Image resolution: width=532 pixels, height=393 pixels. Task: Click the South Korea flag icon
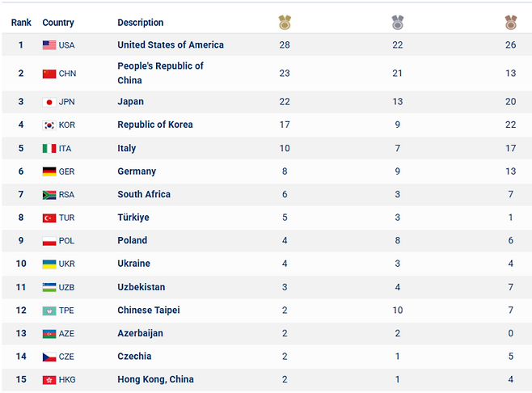[x=49, y=125]
